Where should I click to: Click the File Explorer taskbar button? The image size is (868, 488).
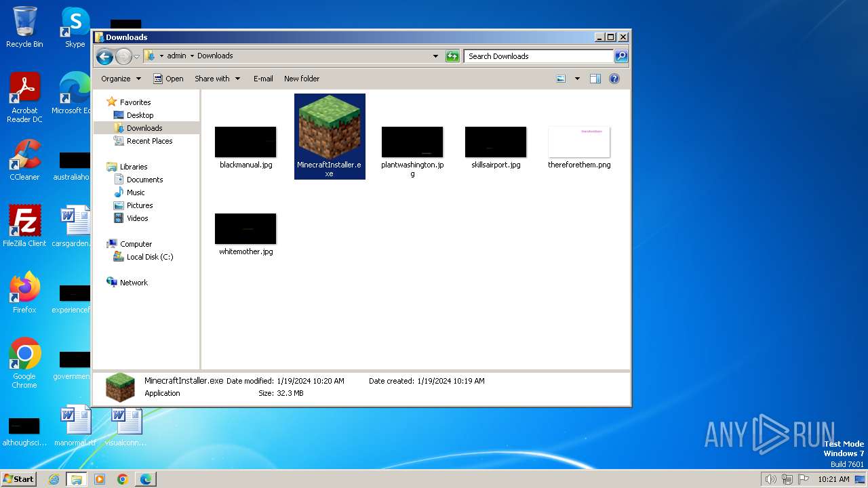(76, 479)
